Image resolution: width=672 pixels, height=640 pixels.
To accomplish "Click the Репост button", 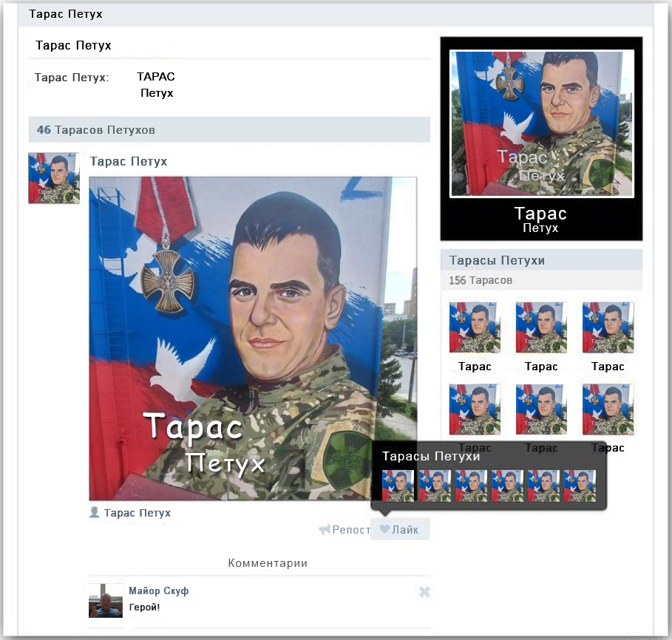I will tap(345, 530).
